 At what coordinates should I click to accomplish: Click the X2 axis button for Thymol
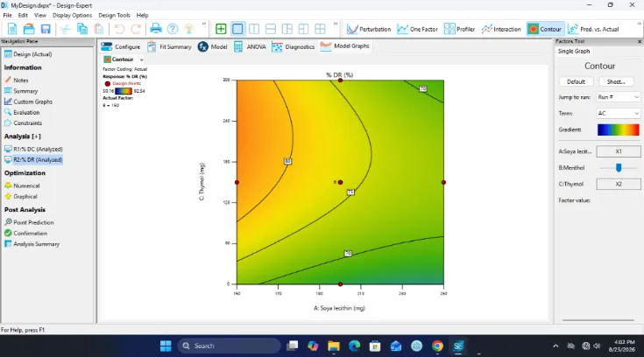click(618, 184)
